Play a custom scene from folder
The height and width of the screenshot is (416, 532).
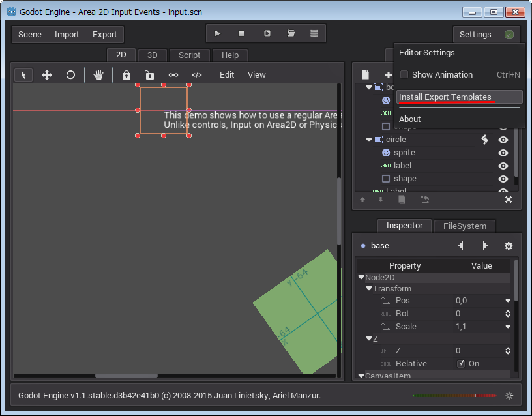point(291,33)
